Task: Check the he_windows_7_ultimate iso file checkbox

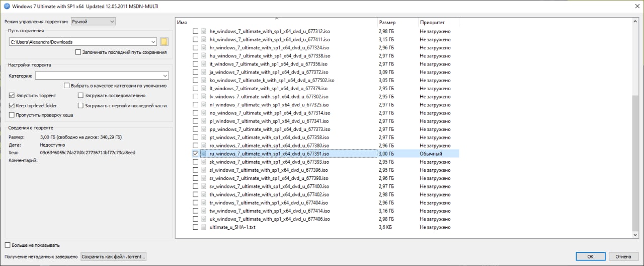Action: pyautogui.click(x=196, y=31)
